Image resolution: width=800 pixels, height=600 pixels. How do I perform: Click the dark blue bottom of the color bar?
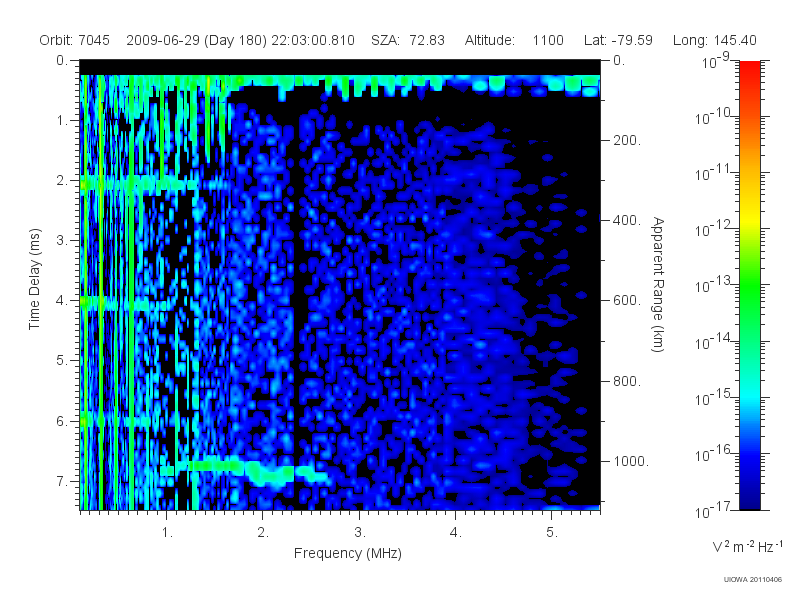tap(749, 500)
